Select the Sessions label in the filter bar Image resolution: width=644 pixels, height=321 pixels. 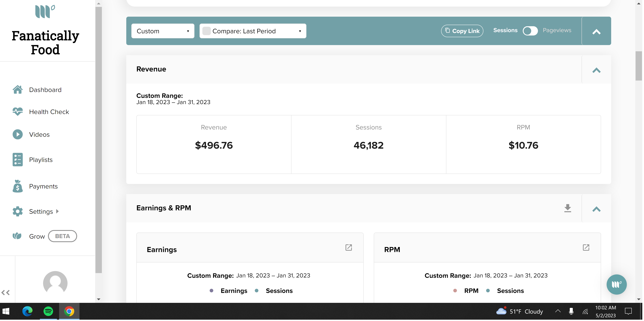click(505, 30)
